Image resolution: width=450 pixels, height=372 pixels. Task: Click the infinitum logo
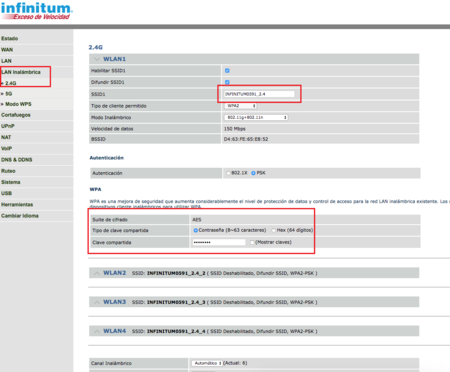36,11
